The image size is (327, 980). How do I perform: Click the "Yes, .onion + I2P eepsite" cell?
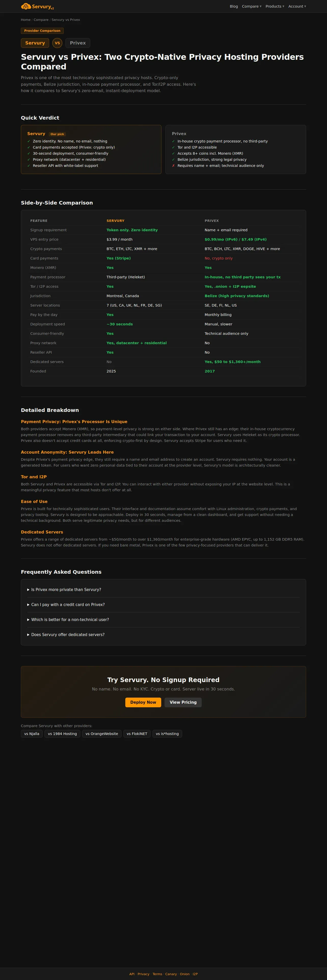pos(230,286)
